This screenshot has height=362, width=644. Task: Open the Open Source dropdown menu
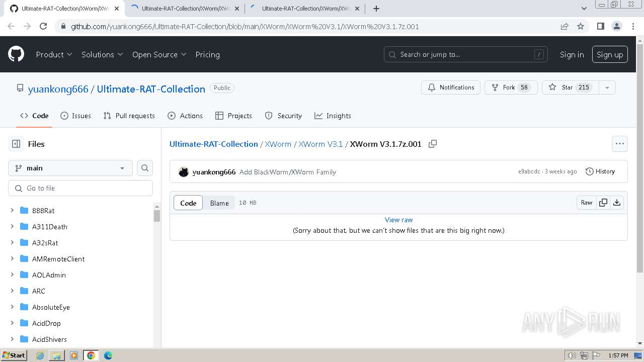(x=159, y=54)
